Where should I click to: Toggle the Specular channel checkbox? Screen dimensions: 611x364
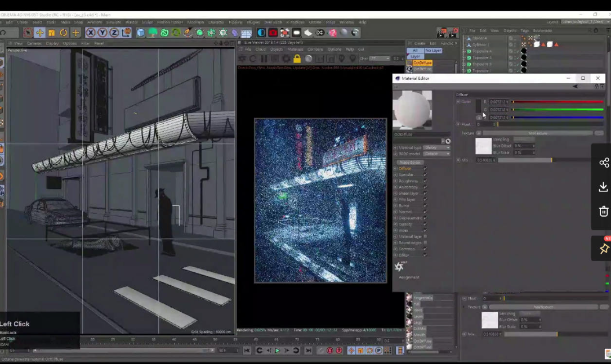[x=425, y=175]
